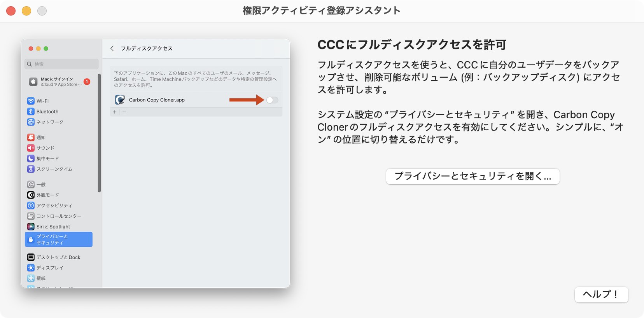Select the Bluetooth icon in the sidebar
Viewport: 644px width, 318px height.
tap(31, 111)
